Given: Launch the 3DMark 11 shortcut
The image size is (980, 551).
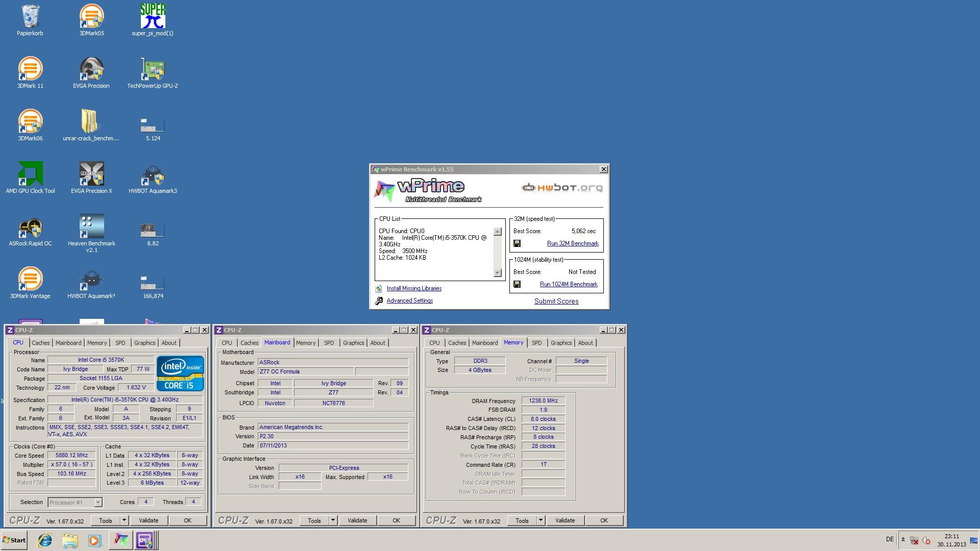Looking at the screenshot, I should pyautogui.click(x=30, y=73).
